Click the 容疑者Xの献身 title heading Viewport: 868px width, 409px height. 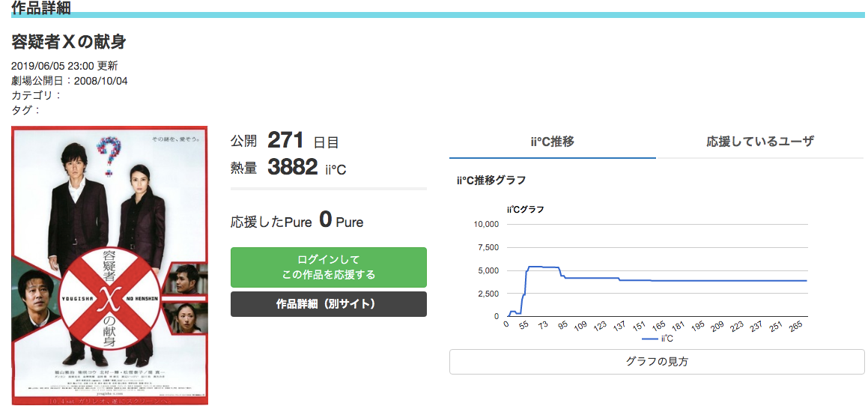69,41
